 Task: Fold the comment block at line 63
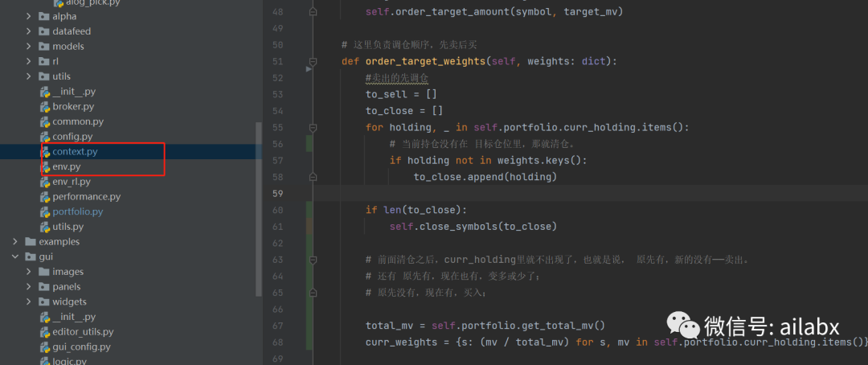[x=313, y=259]
